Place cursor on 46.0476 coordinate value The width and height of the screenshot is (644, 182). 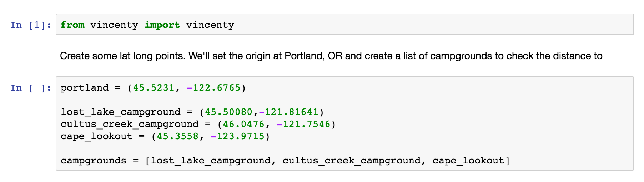tap(243, 124)
